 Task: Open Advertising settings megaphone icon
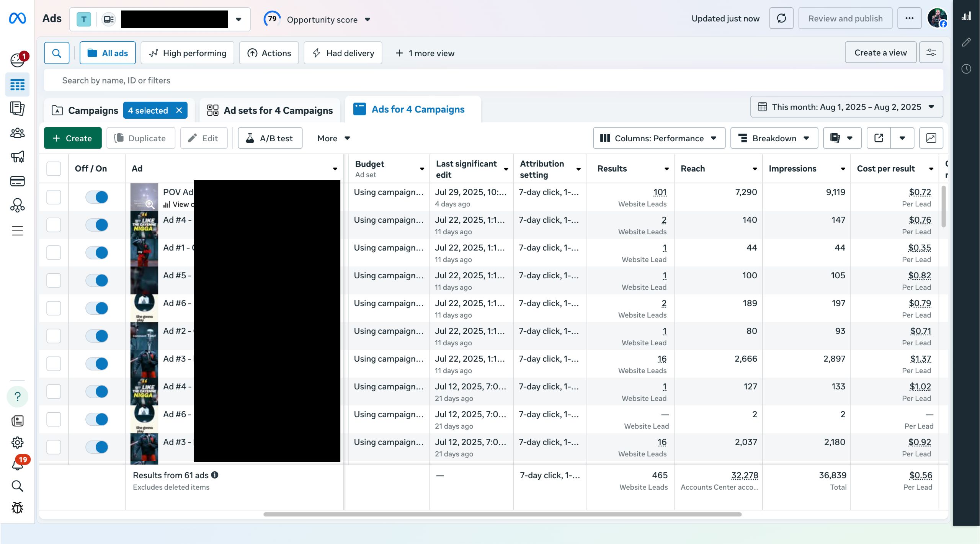17,157
